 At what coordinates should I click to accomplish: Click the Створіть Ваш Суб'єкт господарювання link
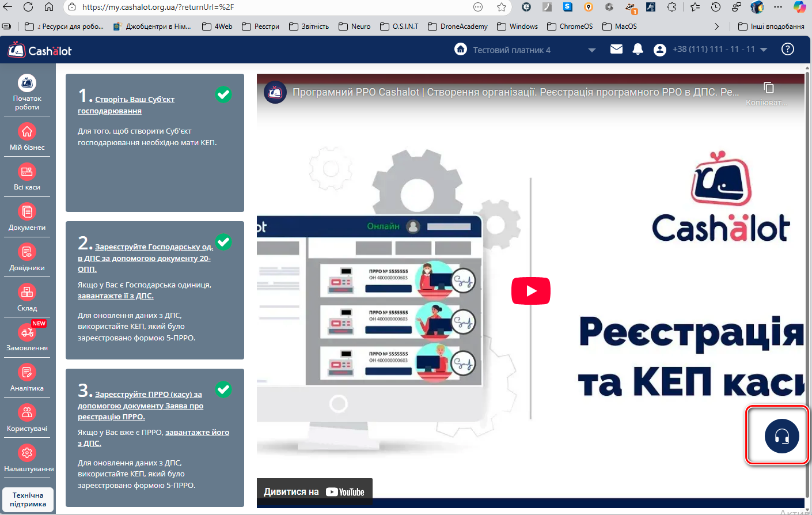(134, 99)
